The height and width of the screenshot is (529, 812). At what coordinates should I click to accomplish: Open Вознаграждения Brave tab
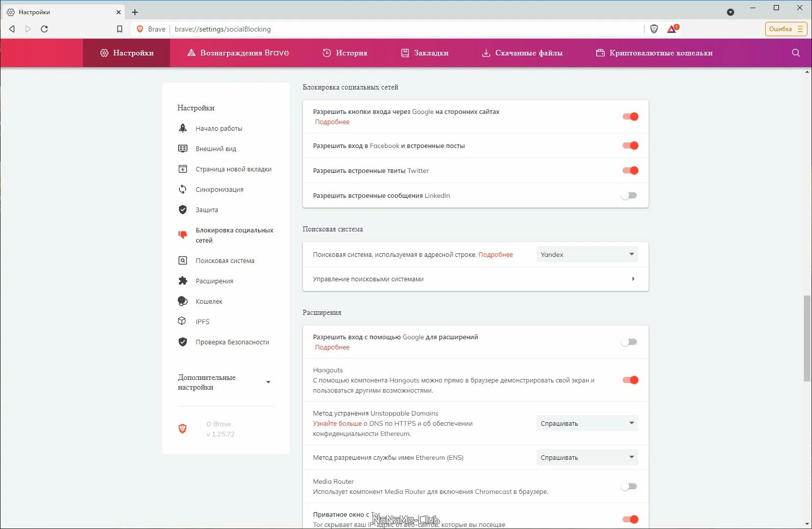[238, 53]
